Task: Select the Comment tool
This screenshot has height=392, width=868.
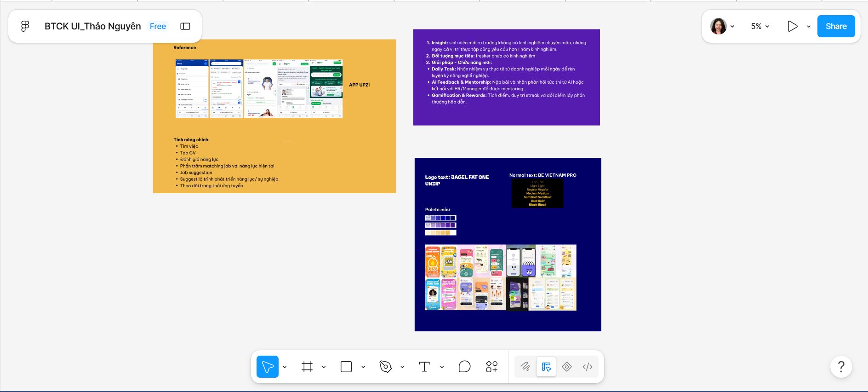Action: click(464, 367)
